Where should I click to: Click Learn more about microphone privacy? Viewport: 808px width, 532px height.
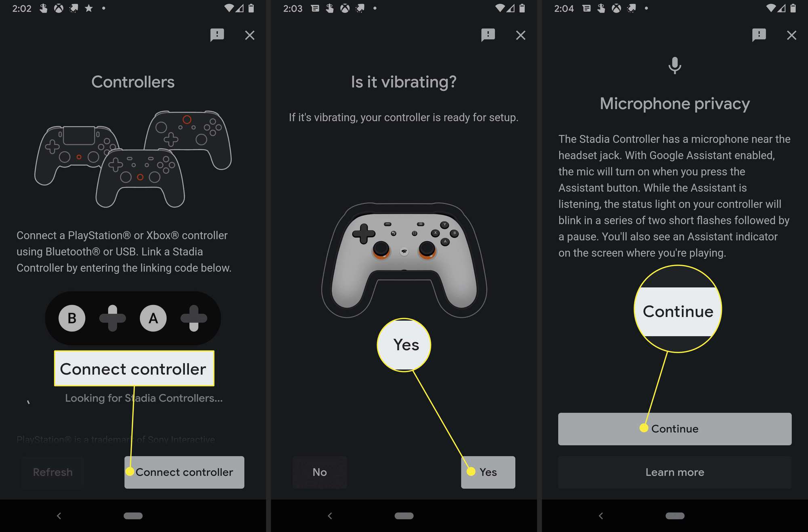[x=674, y=472]
